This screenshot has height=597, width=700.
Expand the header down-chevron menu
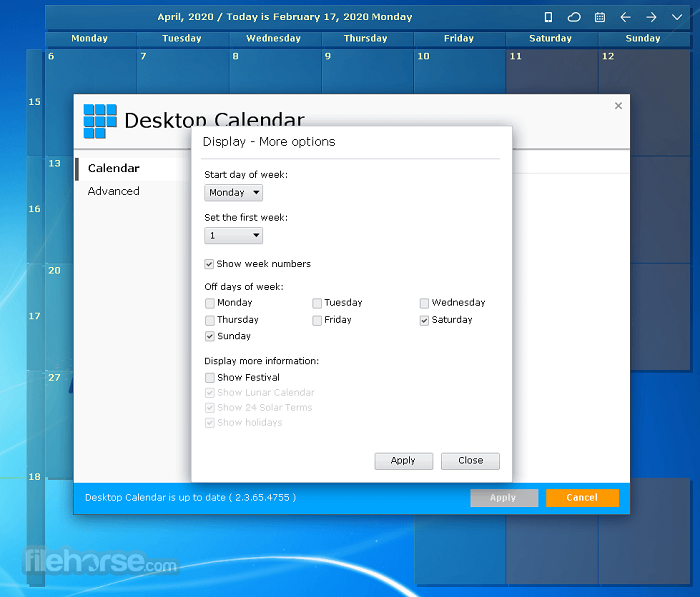point(678,17)
